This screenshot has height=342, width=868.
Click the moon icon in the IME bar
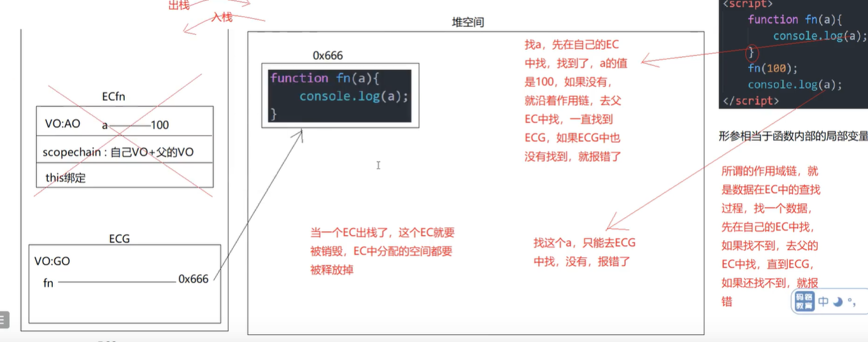pyautogui.click(x=837, y=302)
